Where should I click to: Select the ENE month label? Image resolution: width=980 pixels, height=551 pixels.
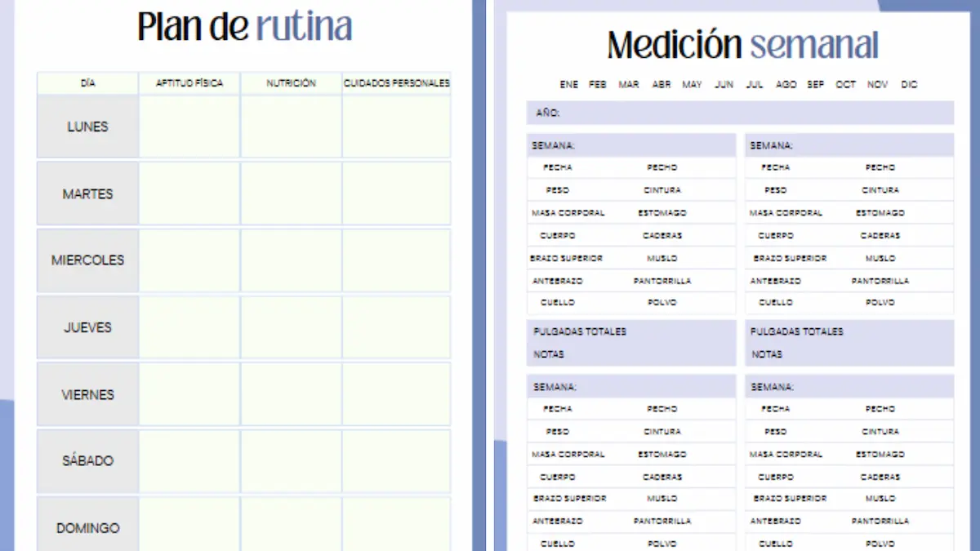[x=568, y=85]
